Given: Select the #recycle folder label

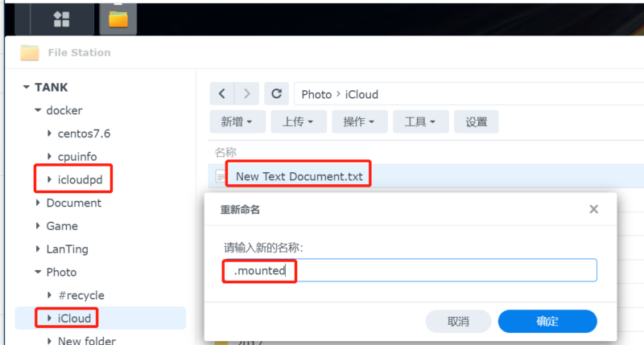Looking at the screenshot, I should click(x=81, y=295).
